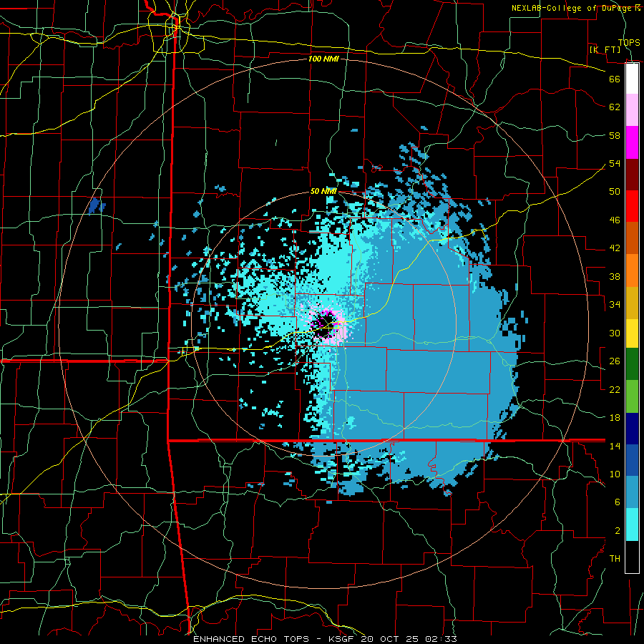The height and width of the screenshot is (644, 644).
Task: Click the 50 NMI range ring label
Action: [323, 191]
